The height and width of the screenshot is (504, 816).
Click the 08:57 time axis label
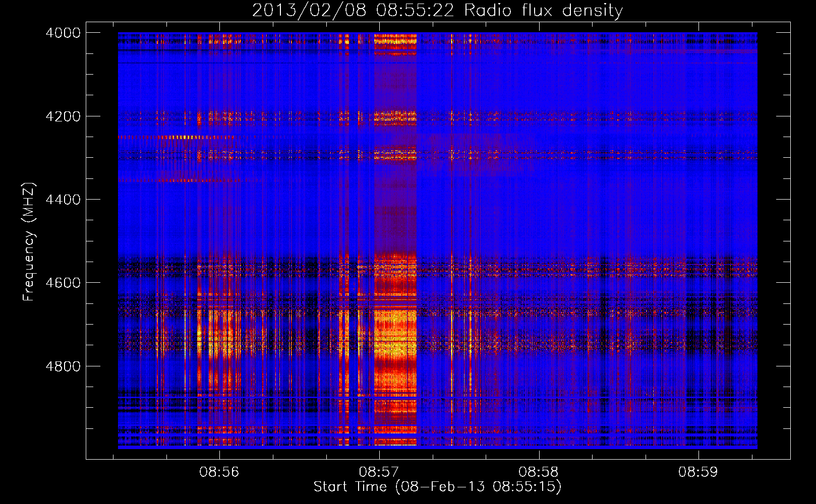pos(379,472)
